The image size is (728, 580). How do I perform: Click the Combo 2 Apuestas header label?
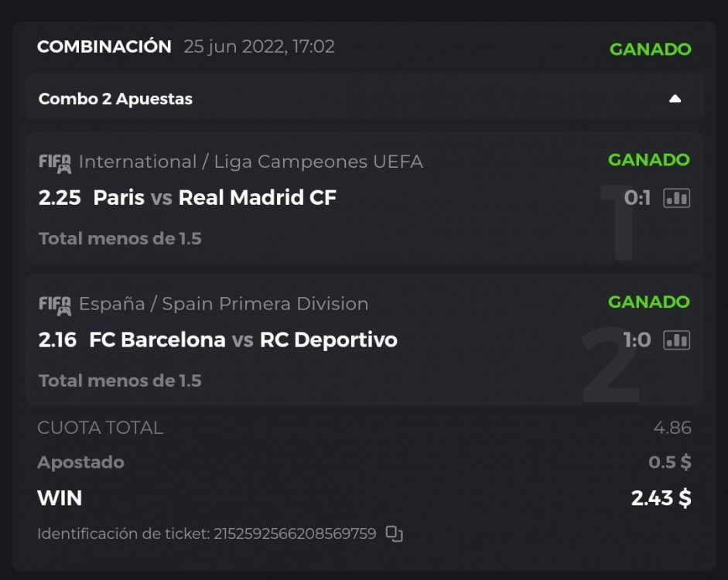pyautogui.click(x=115, y=99)
